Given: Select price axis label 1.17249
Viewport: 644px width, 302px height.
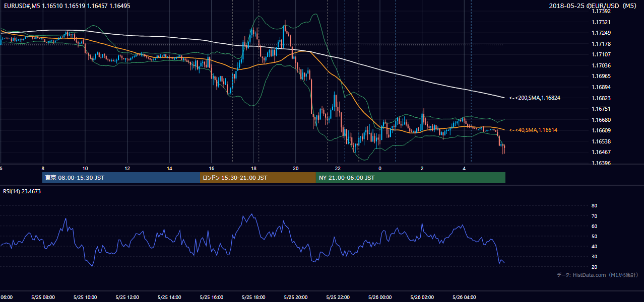Looking at the screenshot, I should click(601, 33).
